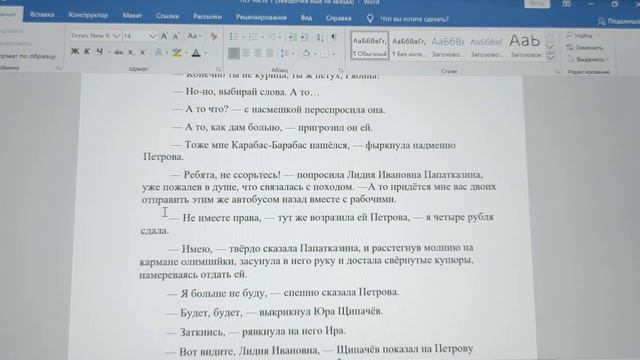Image resolution: width=640 pixels, height=360 pixels.
Task: Toggle bold (Ж) formatting
Action: [75, 52]
